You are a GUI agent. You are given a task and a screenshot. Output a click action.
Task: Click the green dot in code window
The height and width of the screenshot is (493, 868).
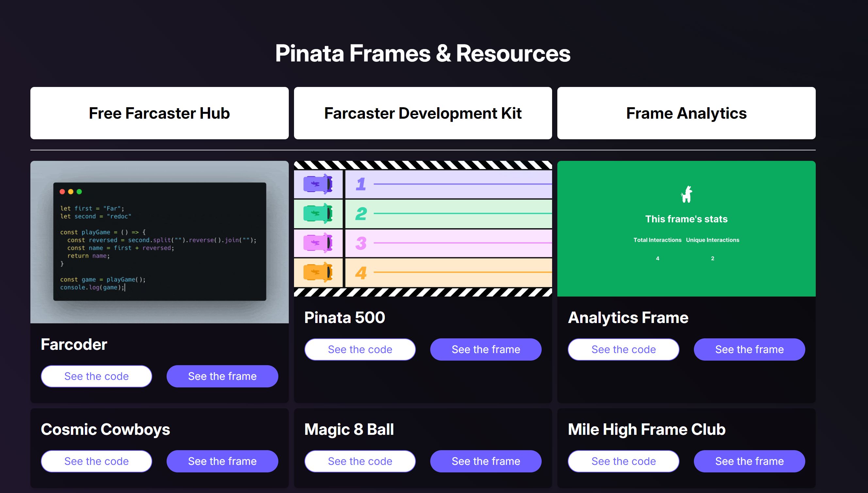pos(79,192)
